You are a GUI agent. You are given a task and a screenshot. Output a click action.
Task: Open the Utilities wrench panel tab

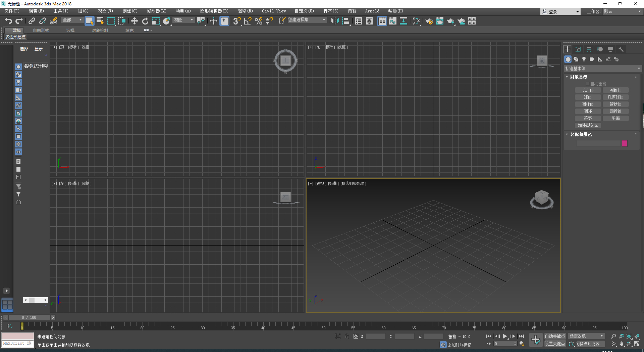621,49
